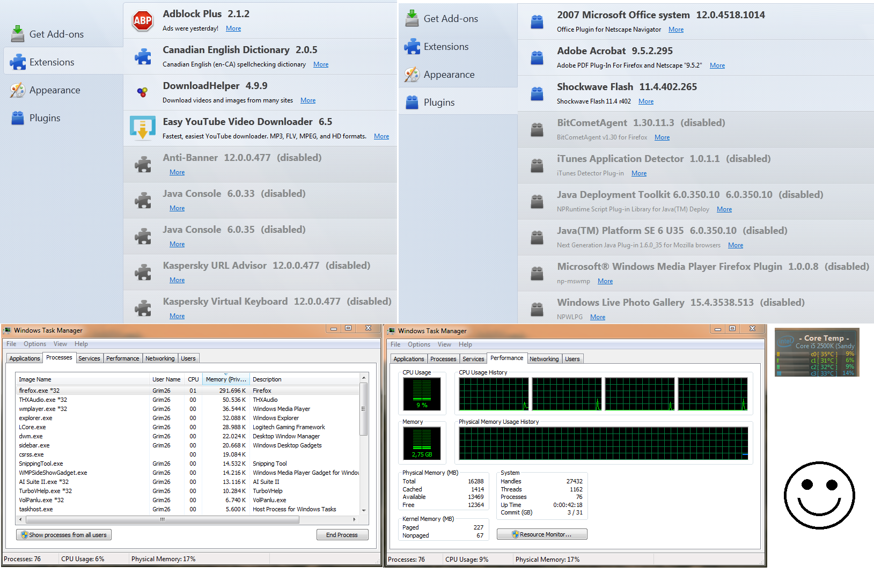This screenshot has width=874, height=588.
Task: Click the BitCometAgent plugin icon
Action: point(537,130)
